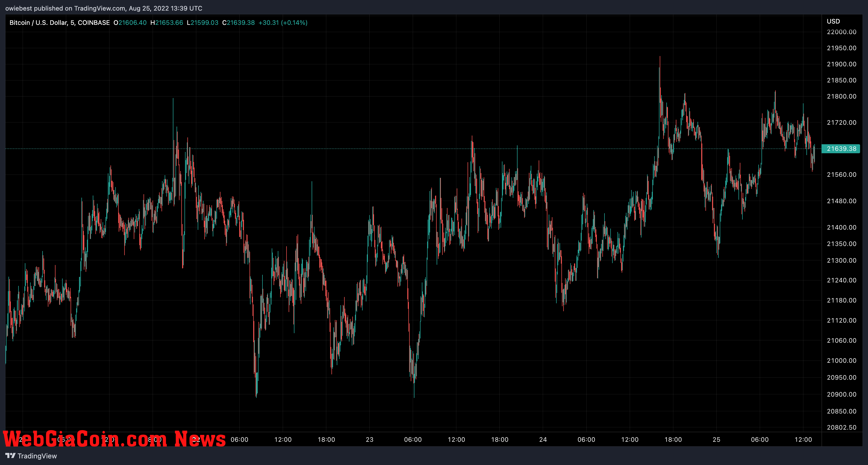Click 18:00 label after date 24
The width and height of the screenshot is (868, 465).
pos(673,439)
